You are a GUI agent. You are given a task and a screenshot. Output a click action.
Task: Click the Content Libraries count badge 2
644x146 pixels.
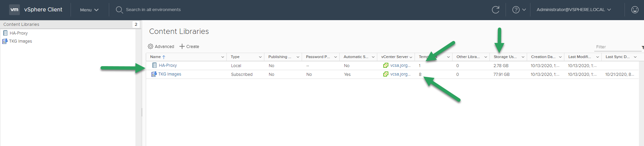[136, 24]
